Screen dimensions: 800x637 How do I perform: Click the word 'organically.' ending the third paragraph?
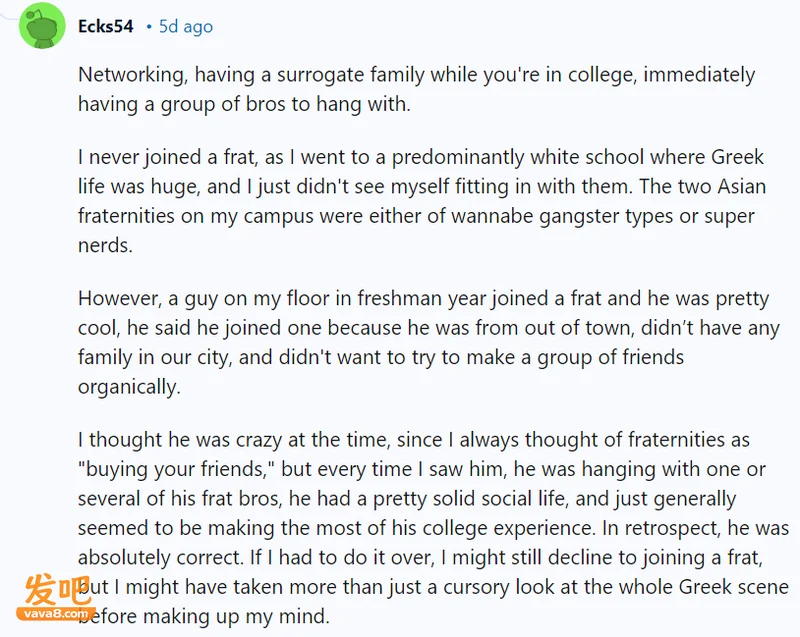(130, 387)
